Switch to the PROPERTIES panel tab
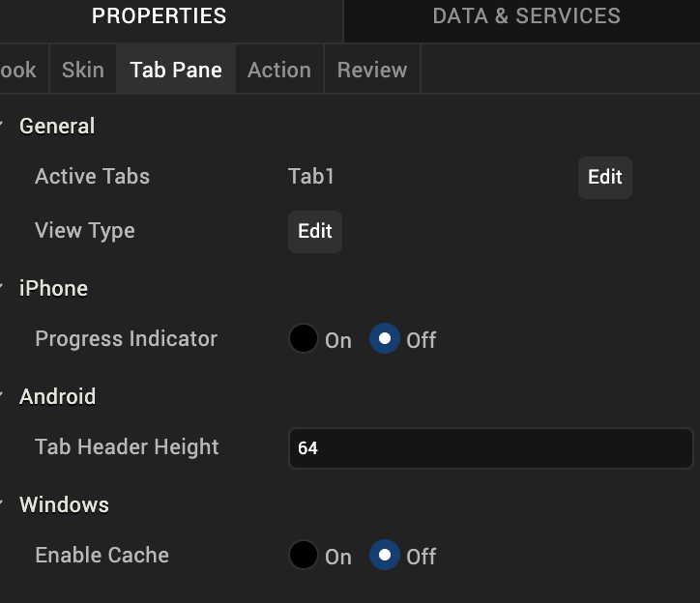 pos(160,16)
